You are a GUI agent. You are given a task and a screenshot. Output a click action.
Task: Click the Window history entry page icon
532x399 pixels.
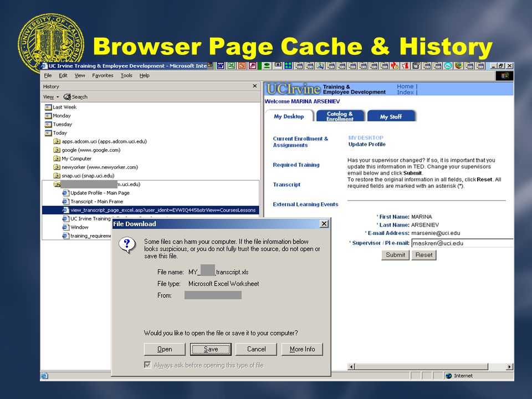pos(66,227)
